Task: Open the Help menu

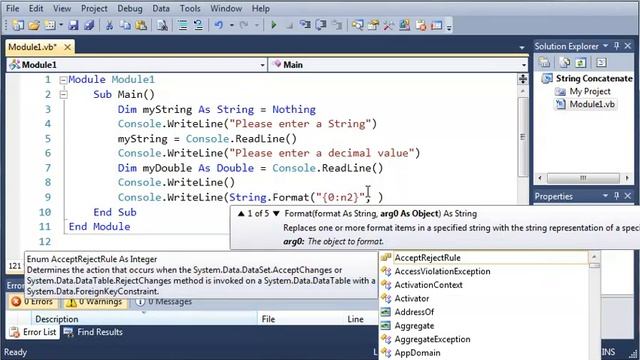Action: click(260, 8)
